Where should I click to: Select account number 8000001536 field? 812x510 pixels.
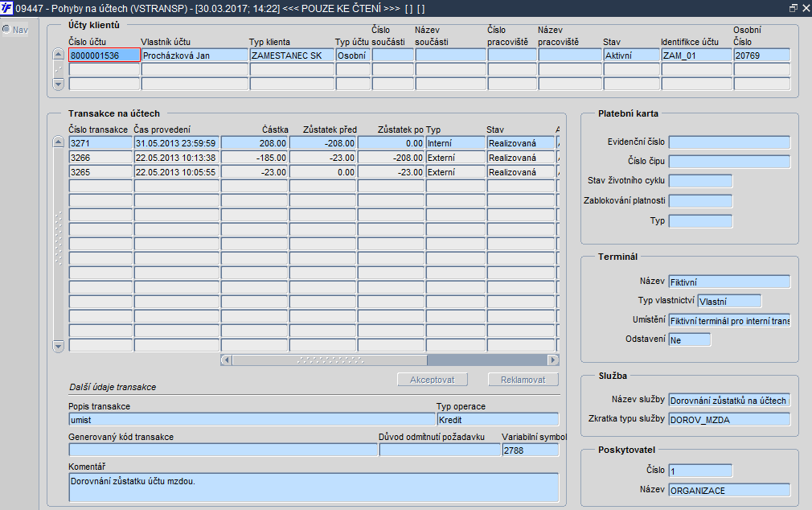coord(105,56)
